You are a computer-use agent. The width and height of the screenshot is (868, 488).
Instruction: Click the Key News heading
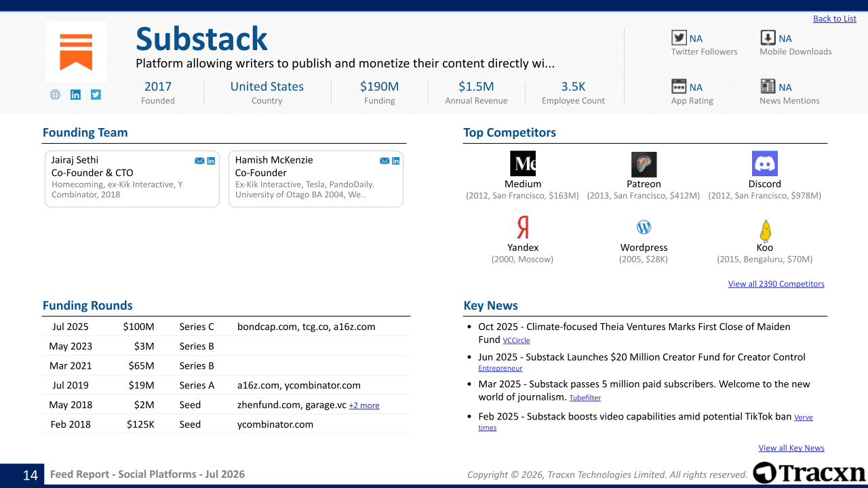490,306
